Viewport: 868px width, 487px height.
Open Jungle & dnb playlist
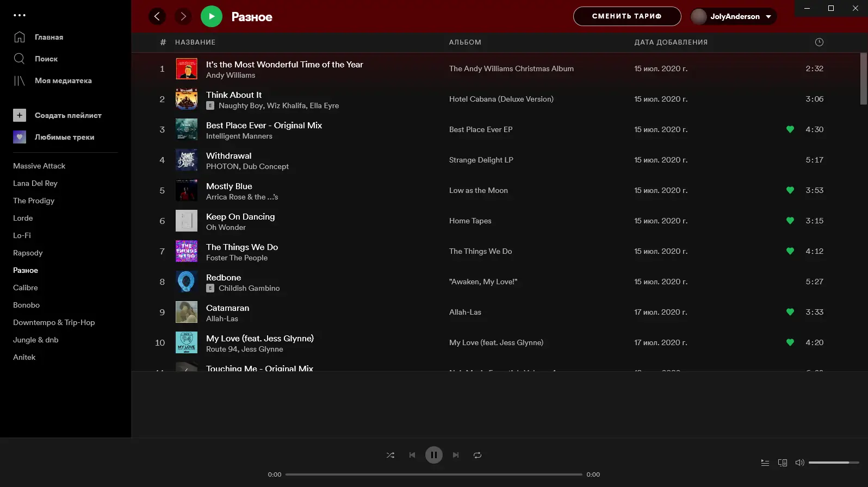tap(35, 340)
